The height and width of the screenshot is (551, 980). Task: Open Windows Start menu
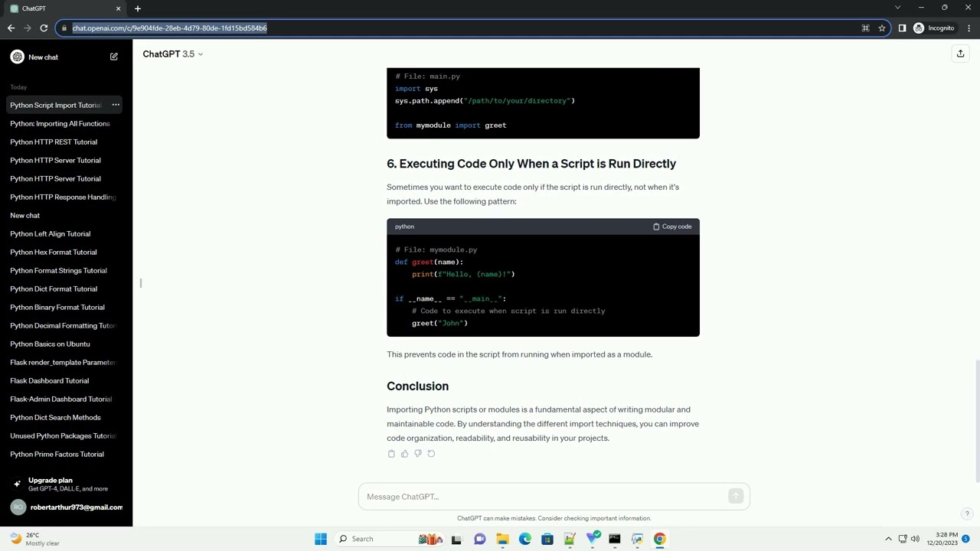321,539
